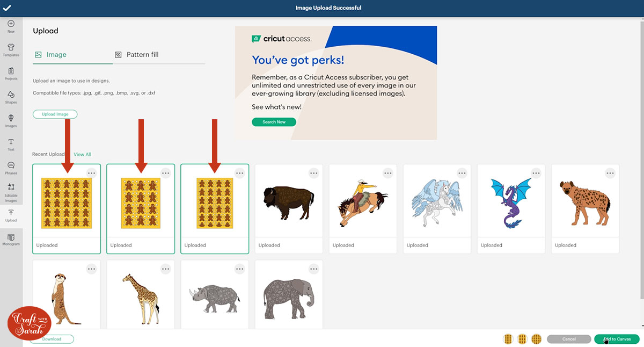Click the New project icon in sidebar
644x347 pixels.
click(11, 26)
